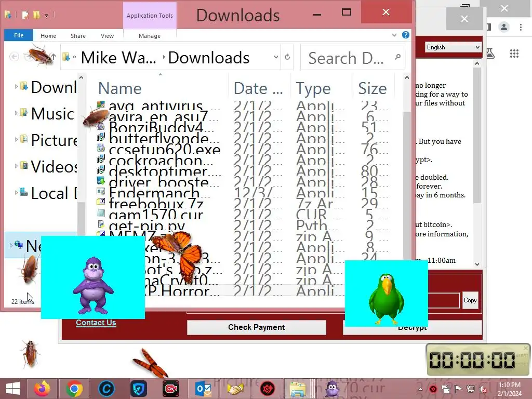Open the blue shield app on taskbar
Screen dimensions: 532x399
138,389
